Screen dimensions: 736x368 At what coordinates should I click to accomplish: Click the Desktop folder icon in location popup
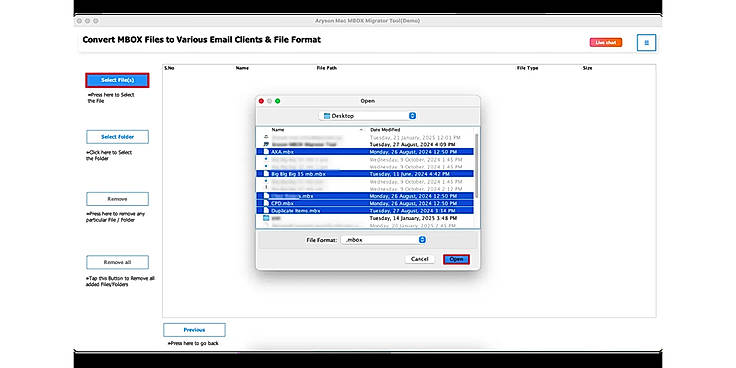coord(327,116)
